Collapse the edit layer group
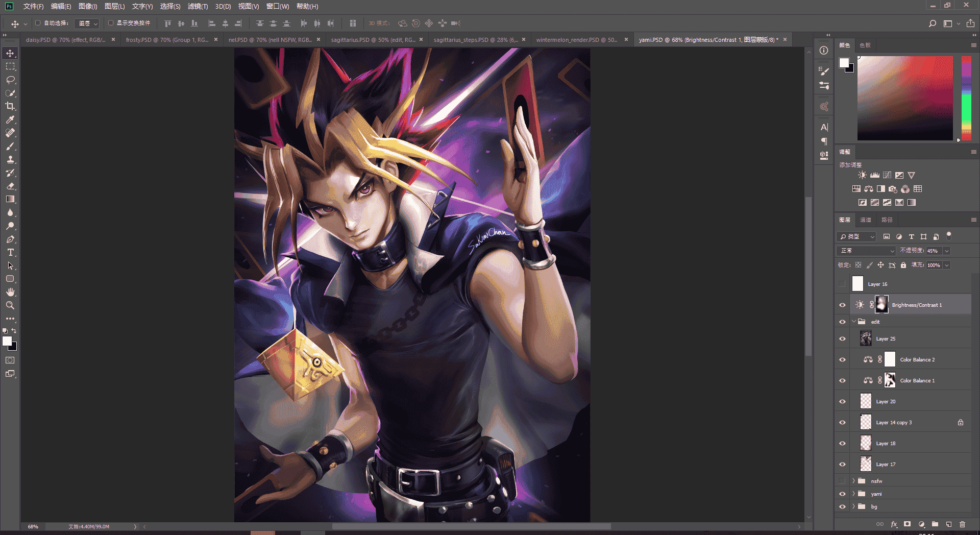The height and width of the screenshot is (535, 980). click(x=853, y=322)
